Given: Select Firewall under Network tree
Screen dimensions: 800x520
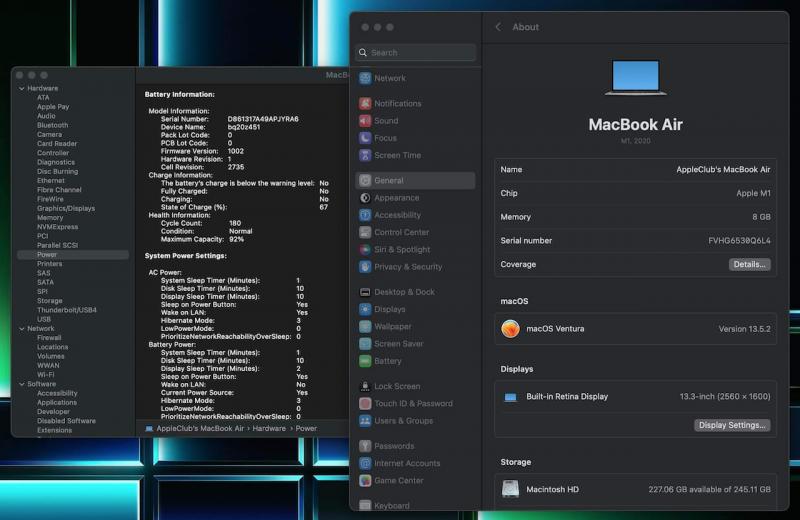Looking at the screenshot, I should point(49,337).
